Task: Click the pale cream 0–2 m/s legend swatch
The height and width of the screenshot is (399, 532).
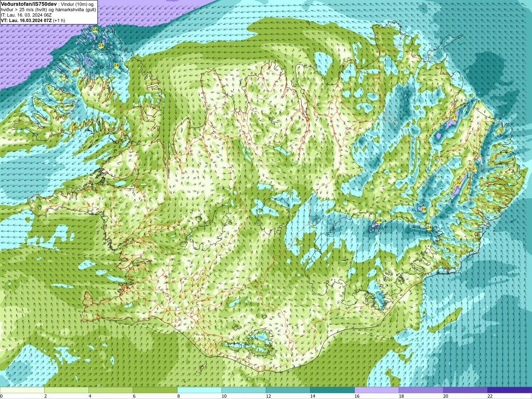Action: coord(22,390)
